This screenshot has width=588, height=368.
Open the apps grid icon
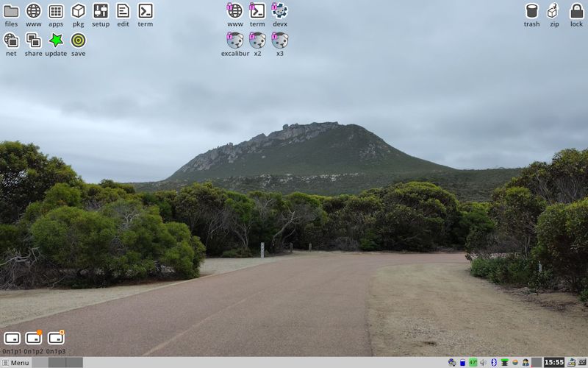[x=56, y=15]
